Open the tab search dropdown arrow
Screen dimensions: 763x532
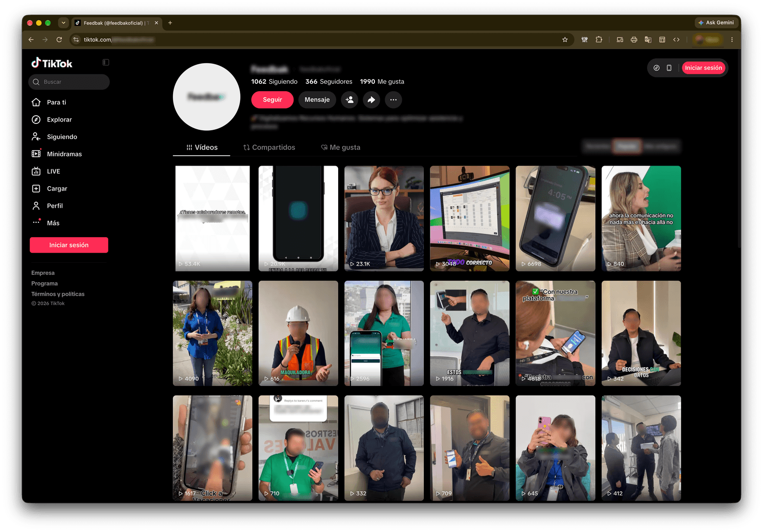click(63, 23)
